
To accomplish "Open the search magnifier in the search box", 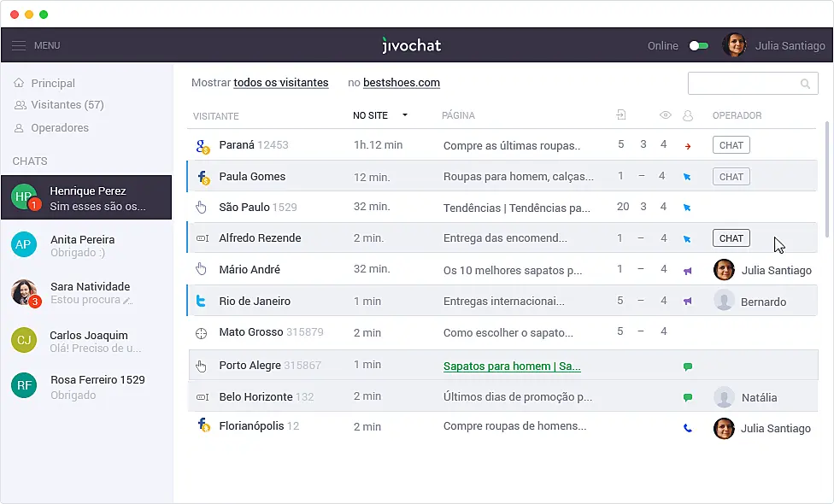I will (x=804, y=83).
